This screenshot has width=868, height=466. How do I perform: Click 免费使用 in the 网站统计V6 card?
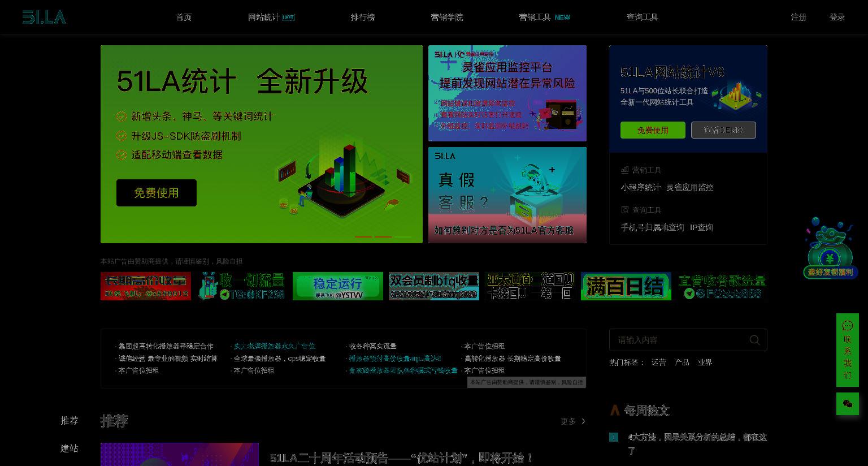click(x=653, y=130)
